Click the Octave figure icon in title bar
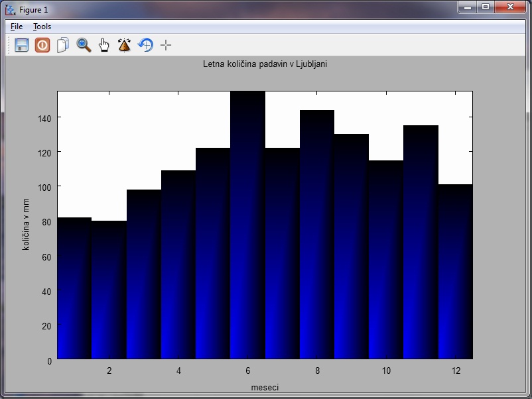Image resolution: width=532 pixels, height=399 pixels. pos(10,10)
